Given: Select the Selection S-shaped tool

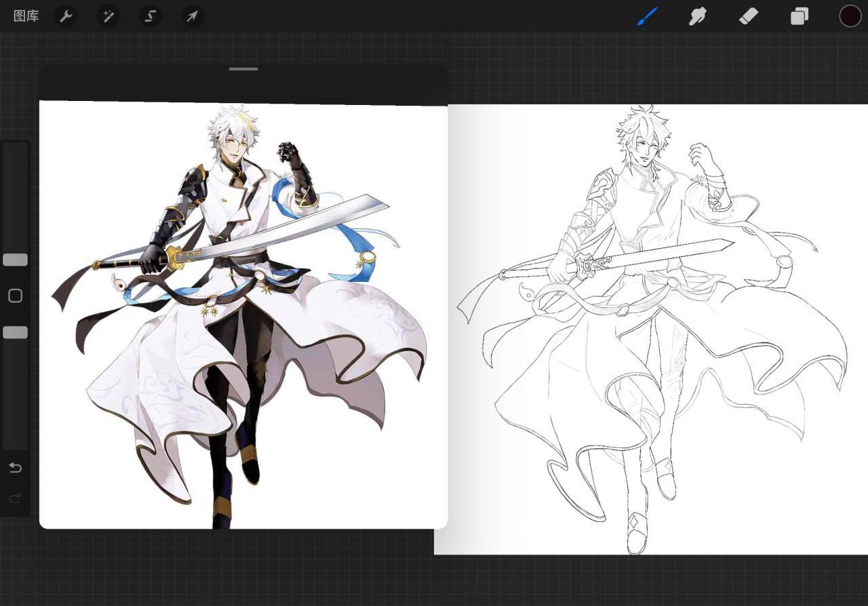Looking at the screenshot, I should point(150,16).
